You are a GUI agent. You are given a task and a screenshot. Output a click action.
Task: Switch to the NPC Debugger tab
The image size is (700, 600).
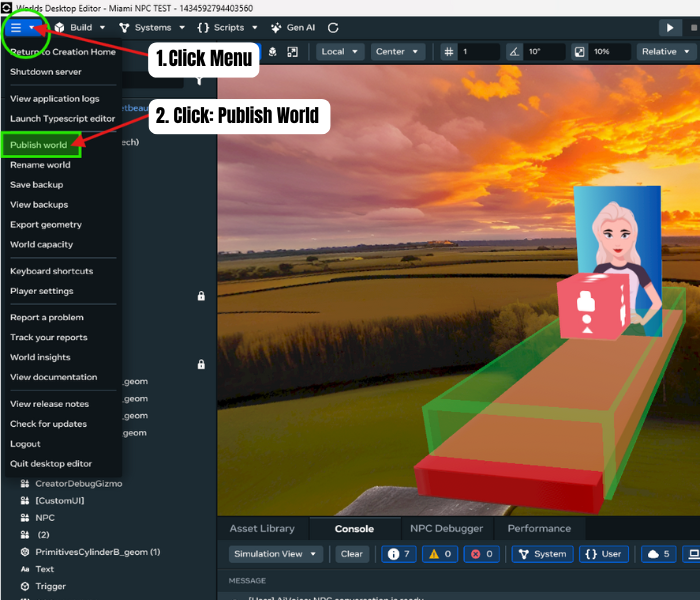[x=446, y=528]
